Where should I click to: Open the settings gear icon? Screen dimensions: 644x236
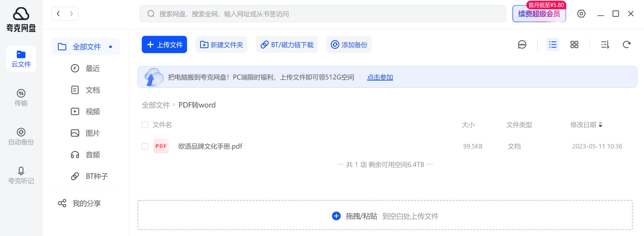click(x=582, y=14)
